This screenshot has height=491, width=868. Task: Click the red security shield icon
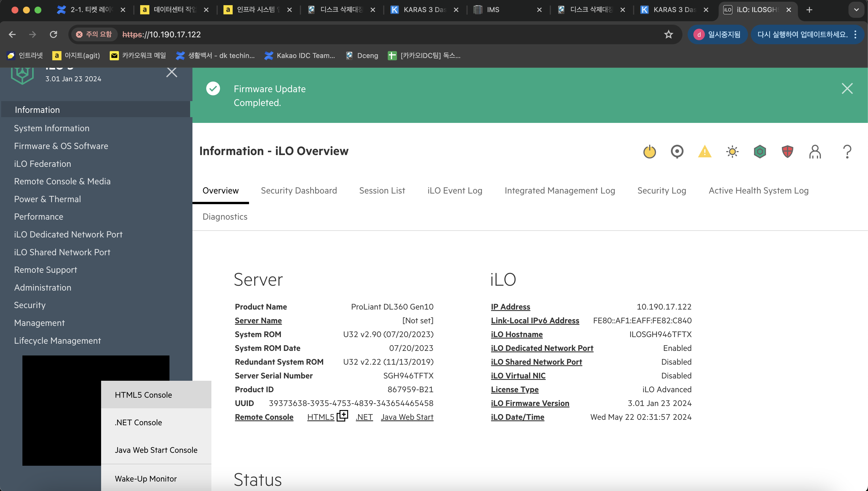click(x=787, y=151)
